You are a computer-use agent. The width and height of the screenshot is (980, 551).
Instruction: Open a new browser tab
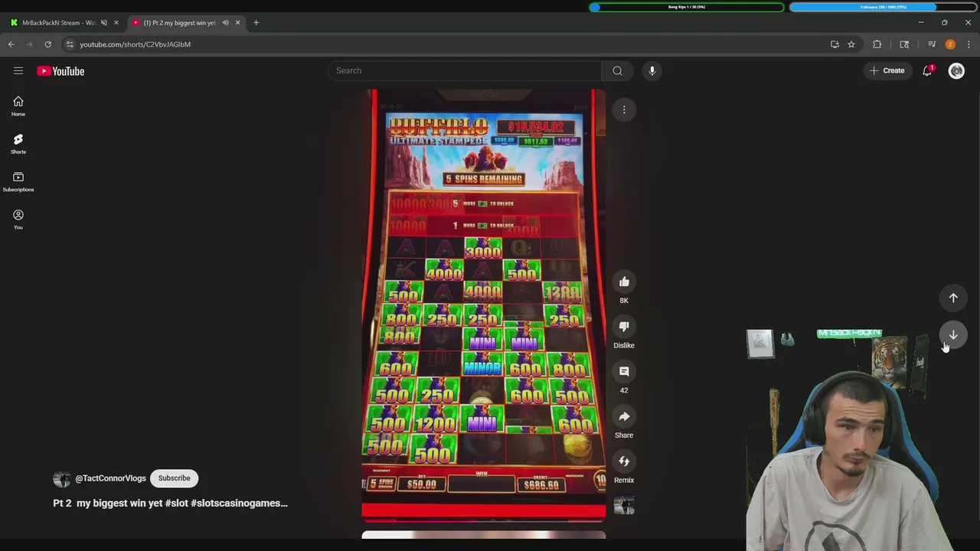(256, 23)
